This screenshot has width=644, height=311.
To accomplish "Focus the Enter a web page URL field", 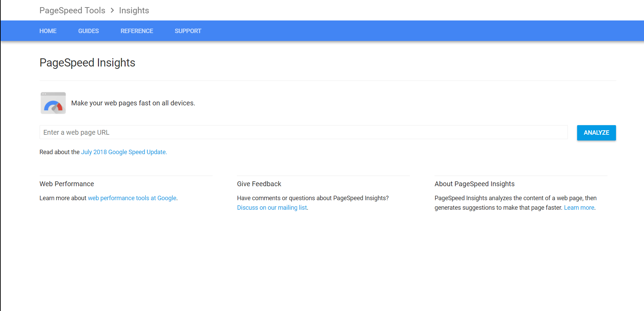I will coord(304,132).
